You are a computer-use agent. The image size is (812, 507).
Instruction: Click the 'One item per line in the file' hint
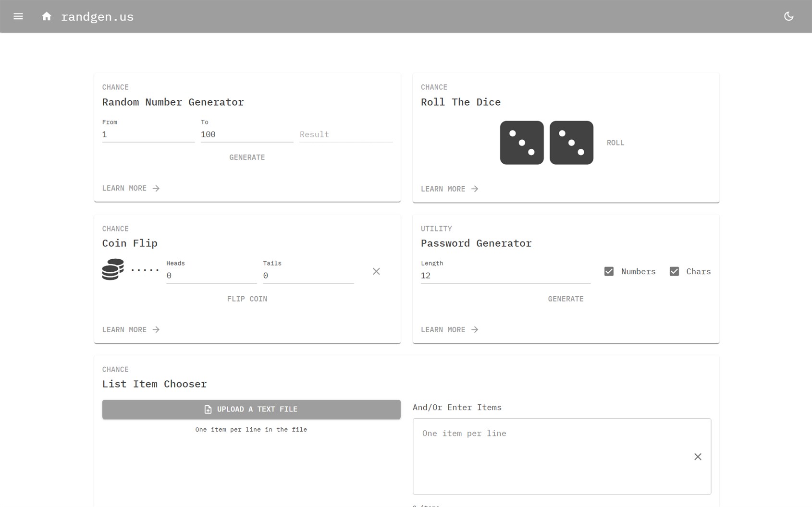tap(251, 429)
